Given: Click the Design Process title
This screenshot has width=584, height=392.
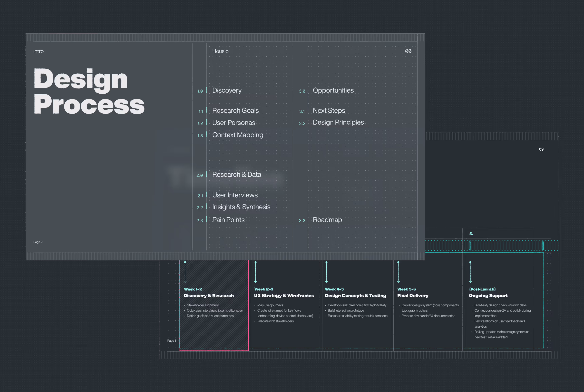Looking at the screenshot, I should point(89,91).
